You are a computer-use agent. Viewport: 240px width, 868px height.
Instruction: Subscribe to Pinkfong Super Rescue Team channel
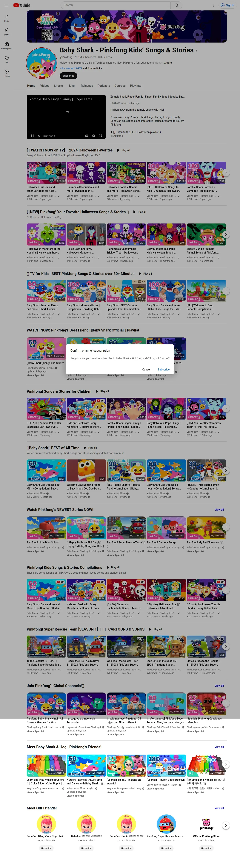(166, 848)
